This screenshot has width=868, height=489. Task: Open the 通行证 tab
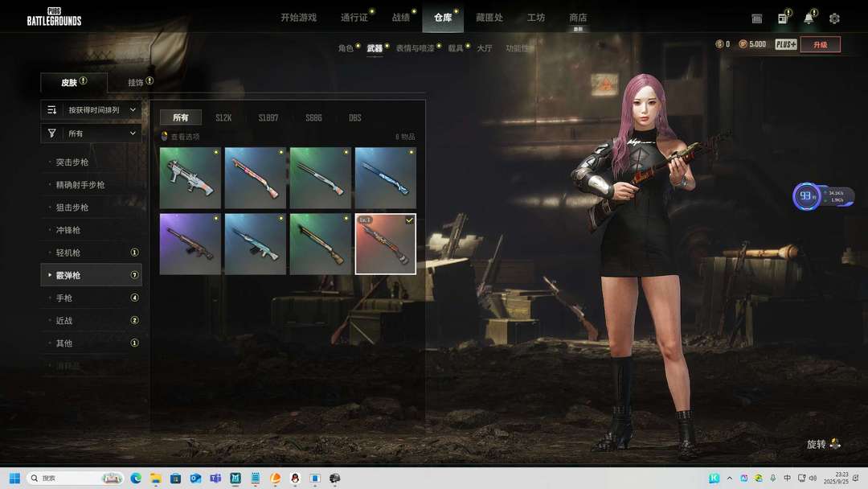(354, 18)
